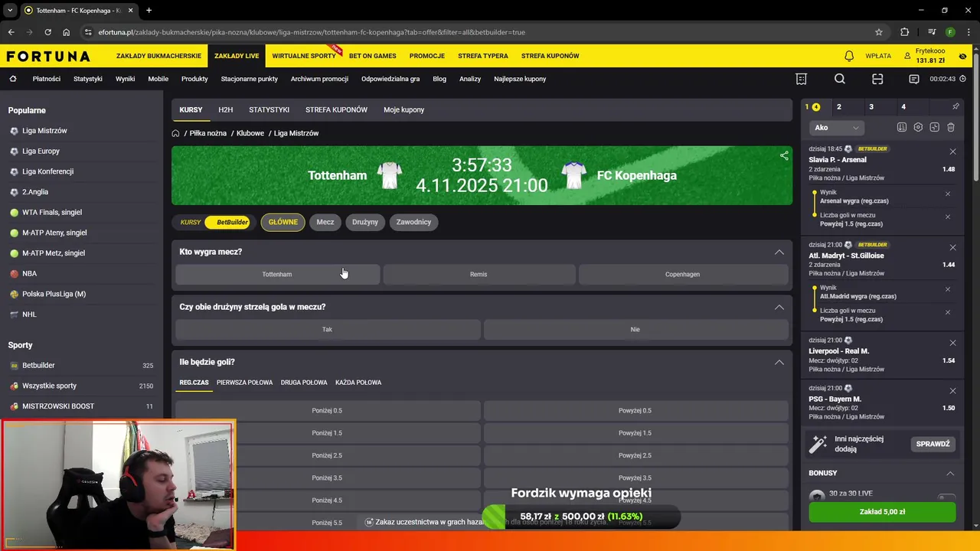Select the Mecz filter chip
This screenshot has height=551, width=980.
[x=325, y=223]
